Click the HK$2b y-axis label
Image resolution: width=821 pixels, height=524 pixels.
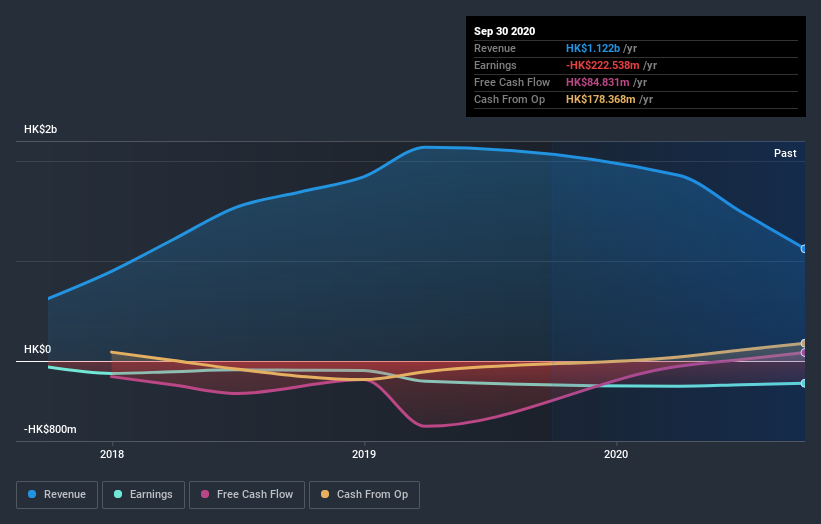click(x=40, y=129)
